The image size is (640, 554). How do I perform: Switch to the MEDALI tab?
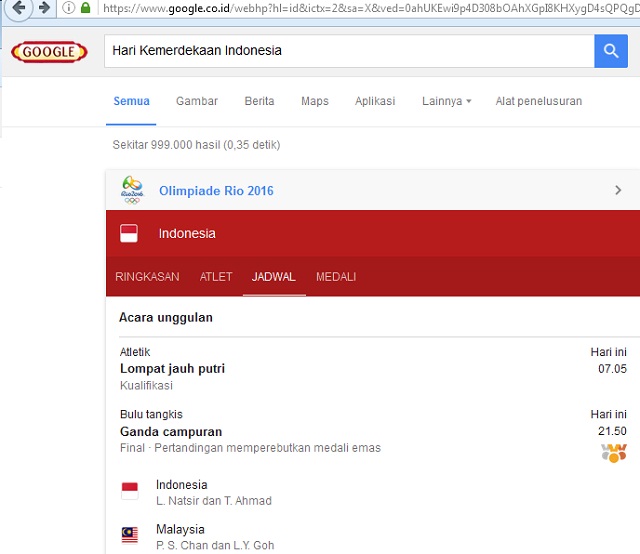[x=336, y=277]
